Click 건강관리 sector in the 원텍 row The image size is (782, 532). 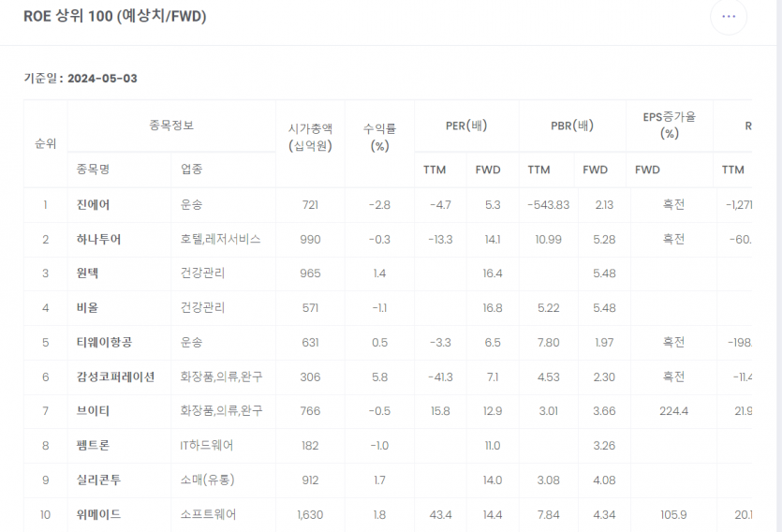pos(202,273)
